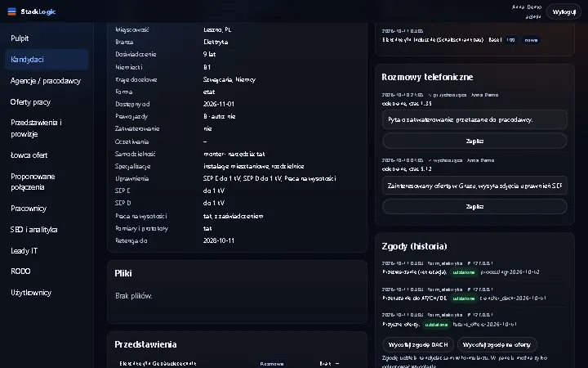
Task: Click Wycofaj zgodę DACH button
Action: tap(418, 345)
